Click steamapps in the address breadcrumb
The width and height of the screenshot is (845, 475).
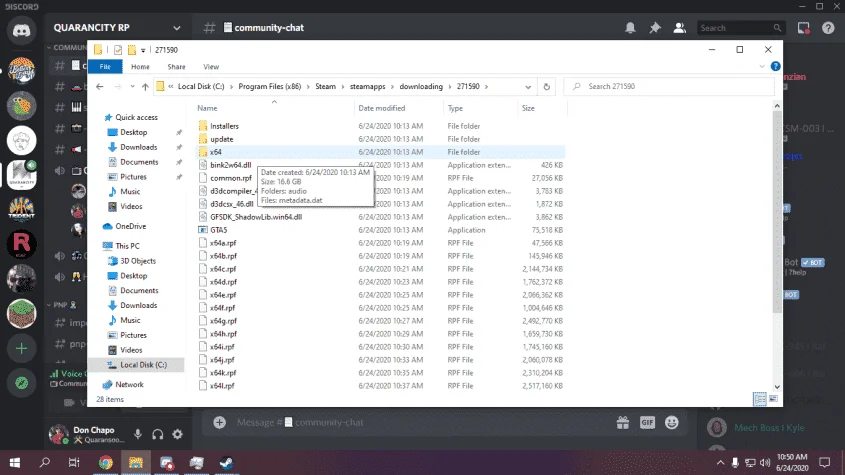point(368,86)
